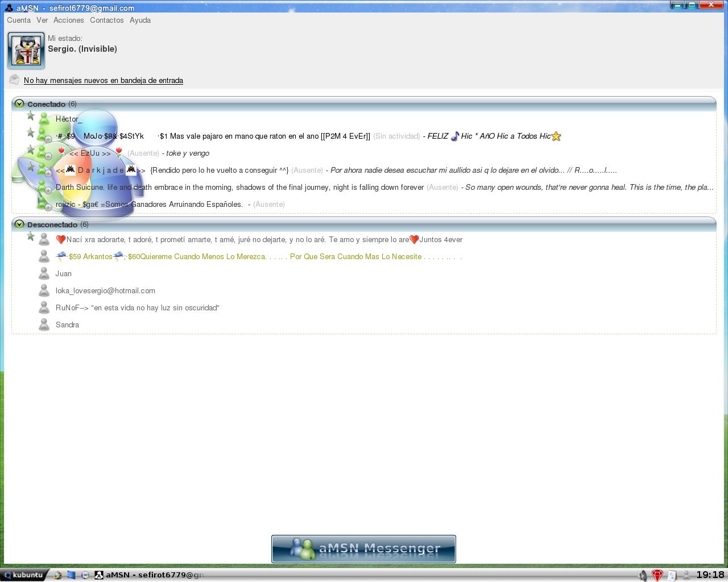728x582 pixels.
Task: Open the Ver menu
Action: [x=42, y=20]
